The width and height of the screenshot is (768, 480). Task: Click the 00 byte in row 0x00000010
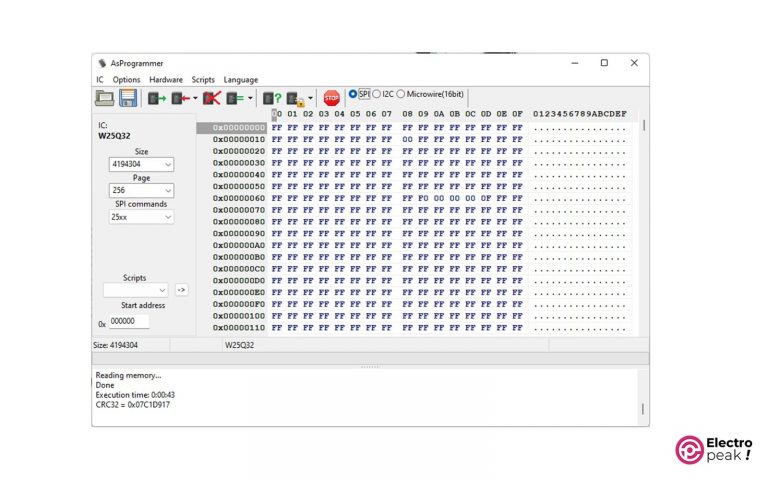pos(408,139)
